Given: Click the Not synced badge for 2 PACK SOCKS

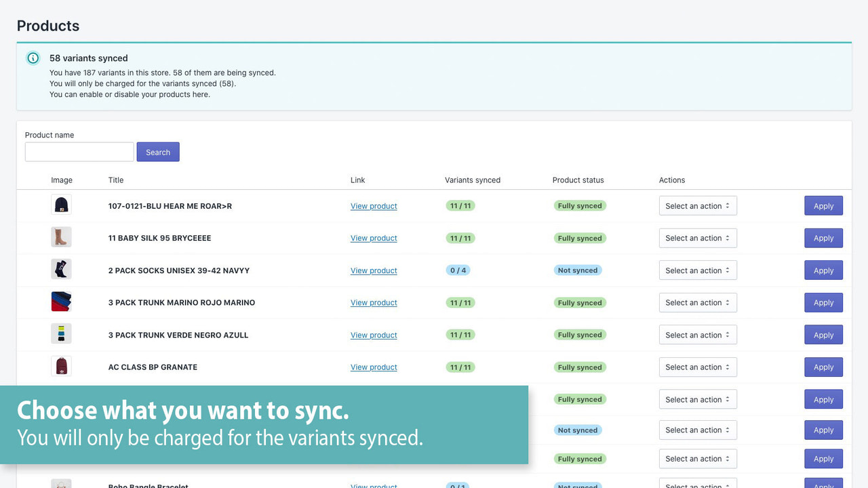Looking at the screenshot, I should pyautogui.click(x=578, y=270).
